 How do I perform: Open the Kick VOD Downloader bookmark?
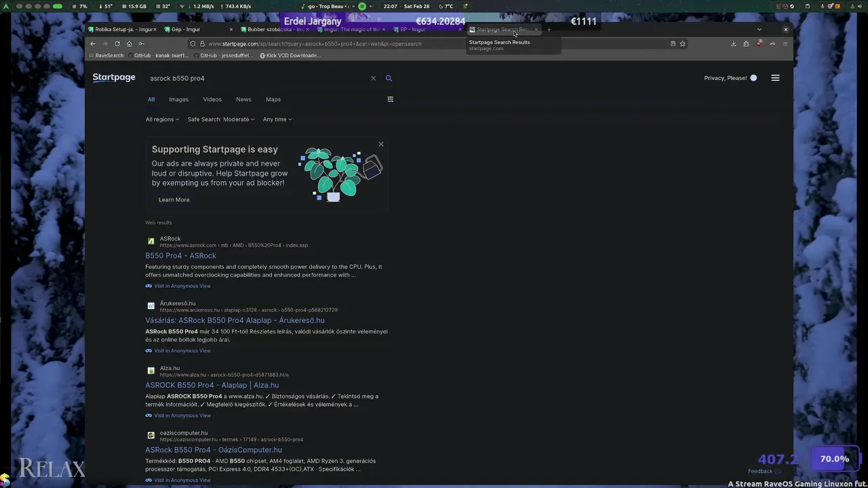pos(290,56)
